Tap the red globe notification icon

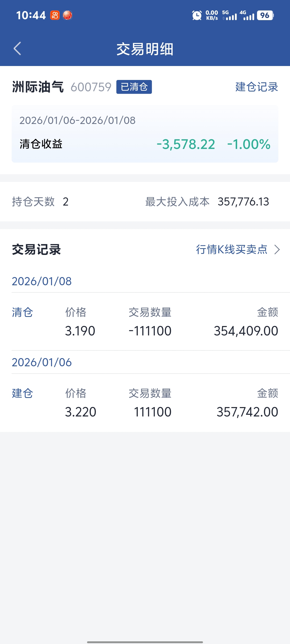(x=67, y=15)
